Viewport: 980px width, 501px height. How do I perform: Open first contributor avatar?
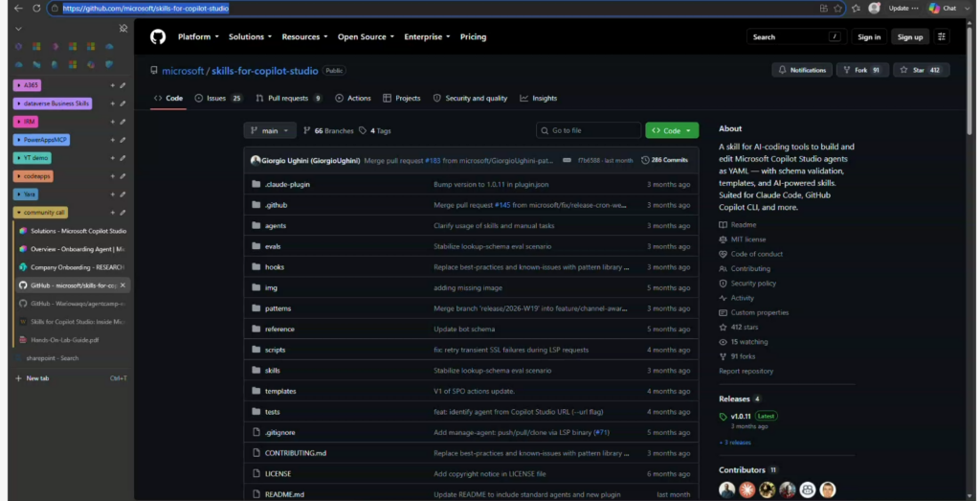727,490
